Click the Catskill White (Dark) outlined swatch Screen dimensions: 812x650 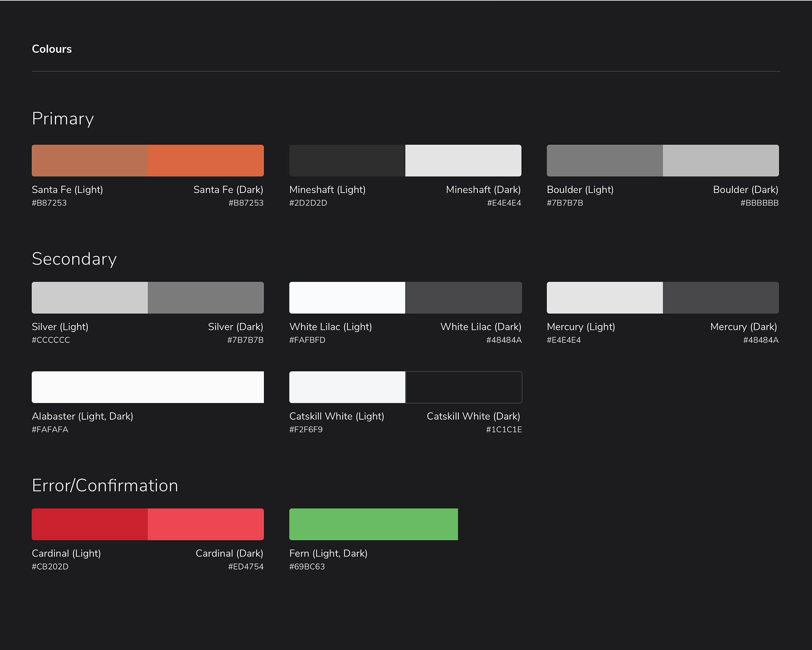click(464, 387)
